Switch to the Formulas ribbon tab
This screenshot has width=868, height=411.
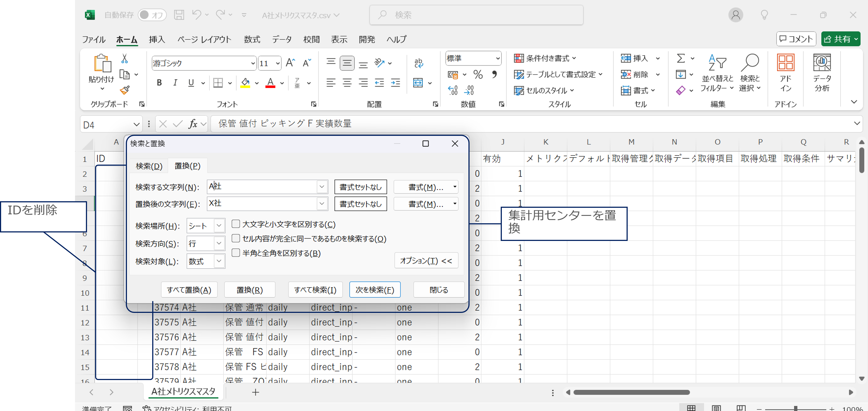(252, 39)
